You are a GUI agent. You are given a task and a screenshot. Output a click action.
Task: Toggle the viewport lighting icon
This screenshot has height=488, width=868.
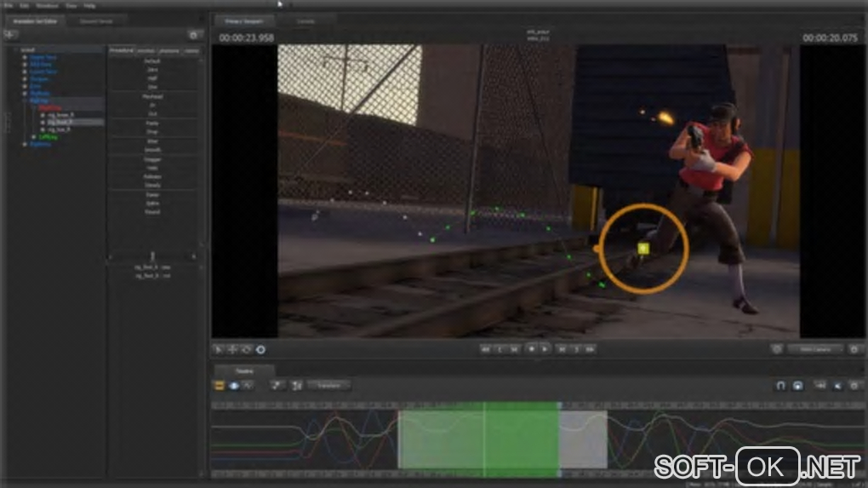click(777, 349)
